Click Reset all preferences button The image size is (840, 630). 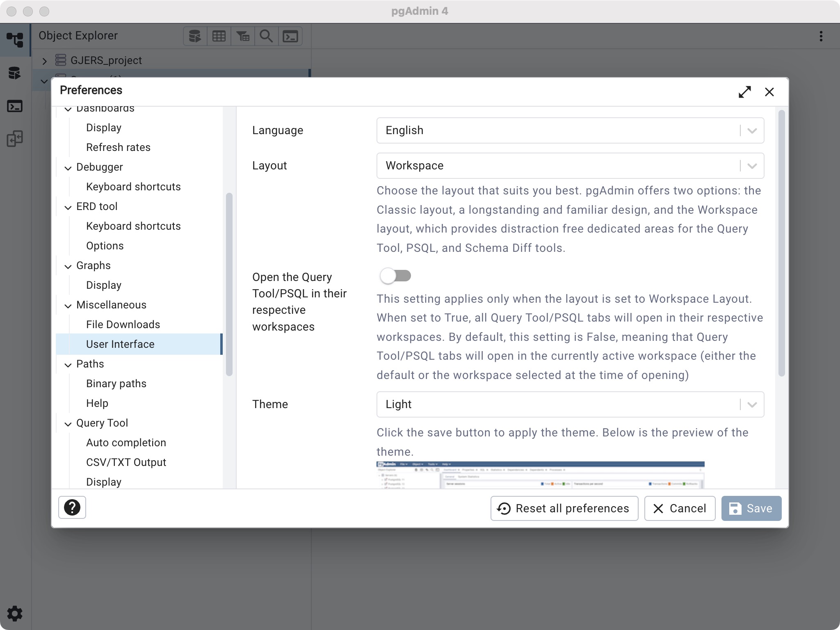(564, 508)
